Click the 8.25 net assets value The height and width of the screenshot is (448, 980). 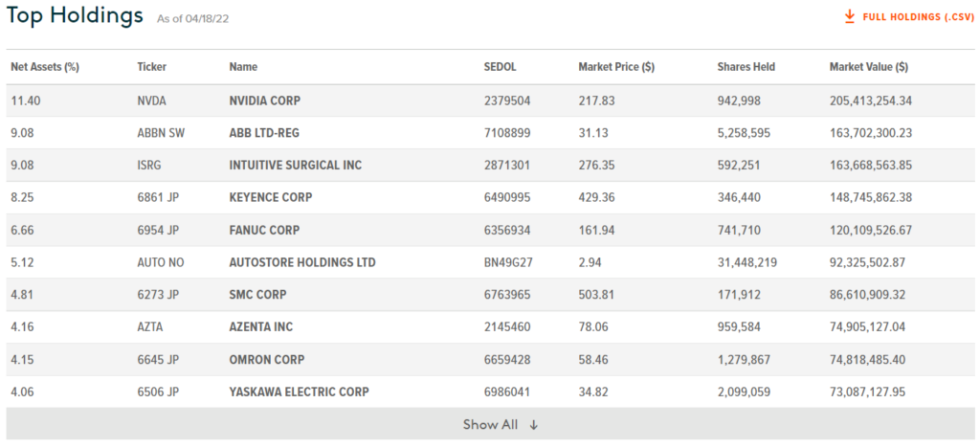[x=23, y=197]
